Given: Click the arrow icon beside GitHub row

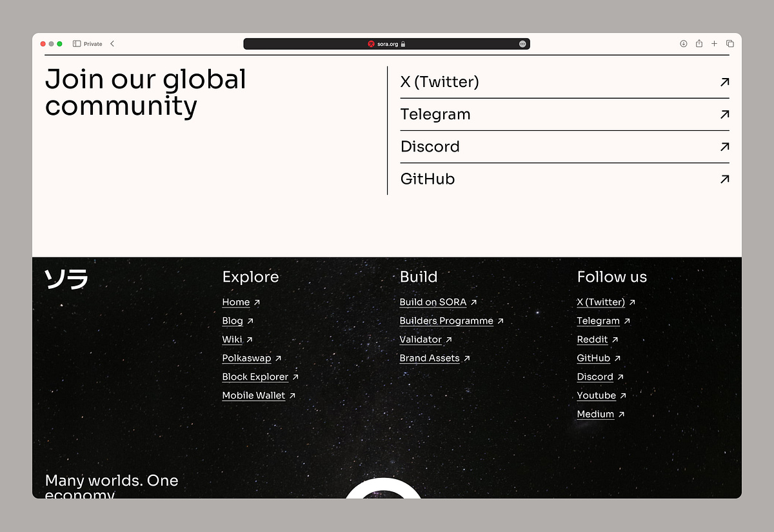Looking at the screenshot, I should pos(724,179).
